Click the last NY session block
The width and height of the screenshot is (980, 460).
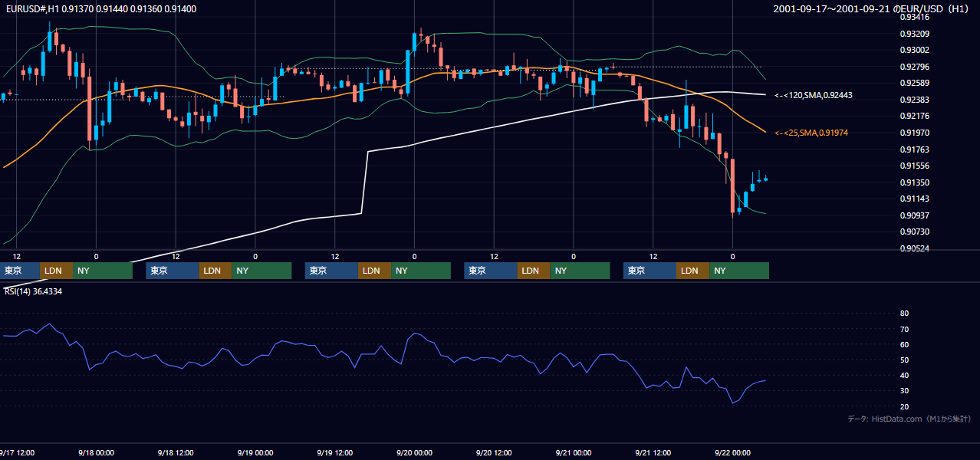click(x=739, y=271)
